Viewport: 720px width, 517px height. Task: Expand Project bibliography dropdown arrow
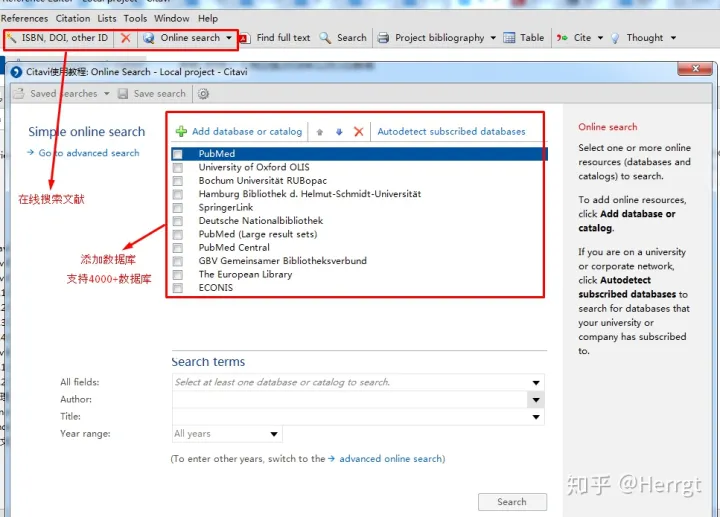493,38
